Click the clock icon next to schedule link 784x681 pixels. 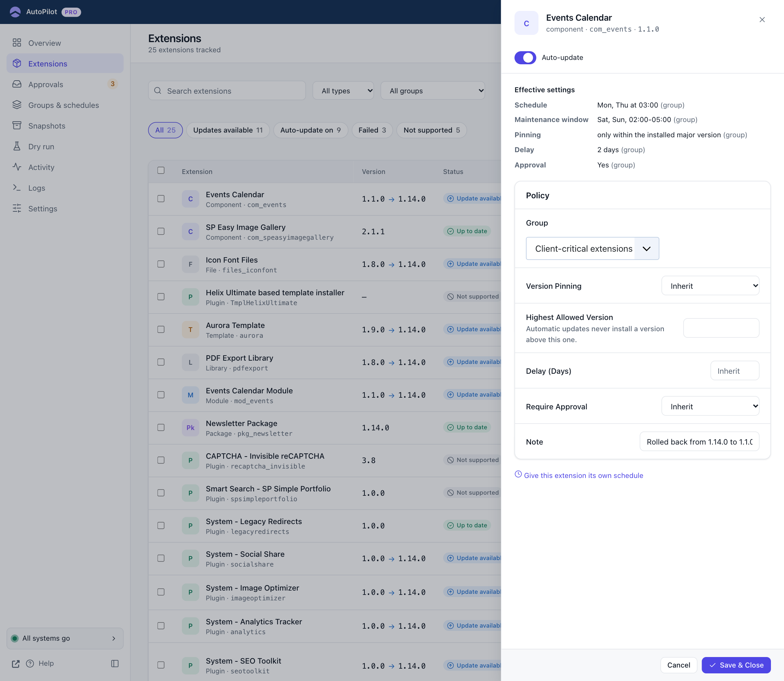(518, 474)
